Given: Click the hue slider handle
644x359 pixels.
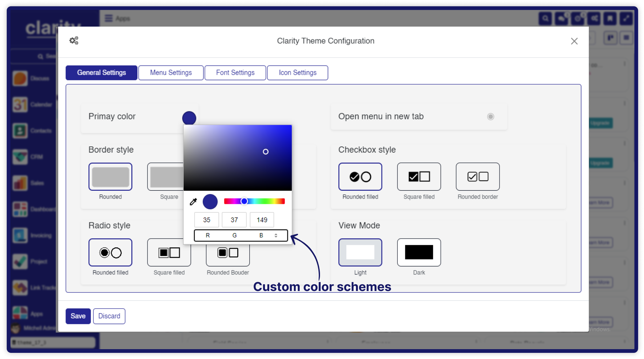Looking at the screenshot, I should (244, 201).
